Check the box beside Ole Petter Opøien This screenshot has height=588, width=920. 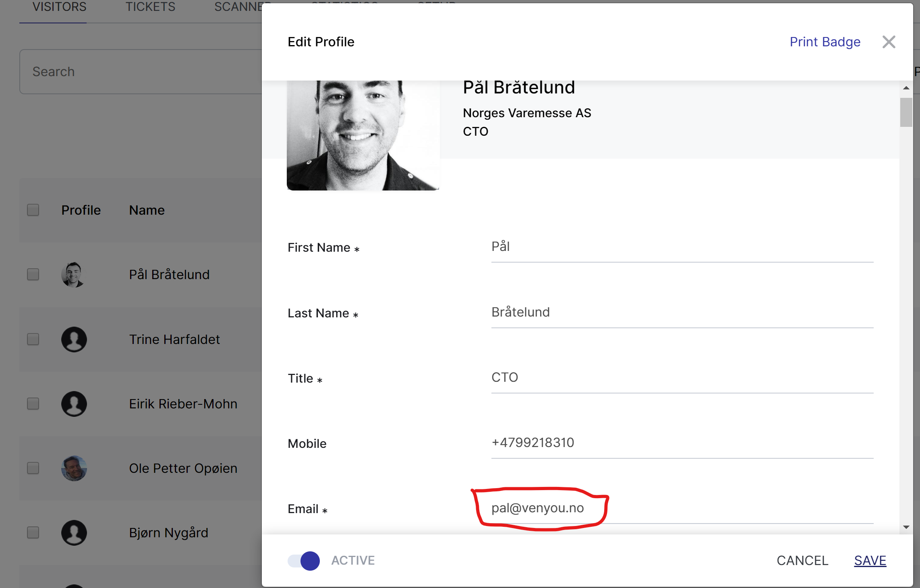tap(33, 468)
